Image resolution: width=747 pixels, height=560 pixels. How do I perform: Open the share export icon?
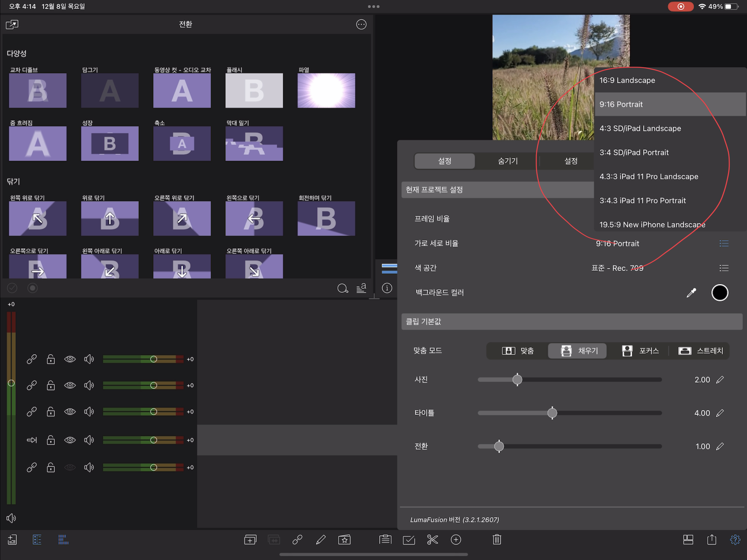point(711,539)
